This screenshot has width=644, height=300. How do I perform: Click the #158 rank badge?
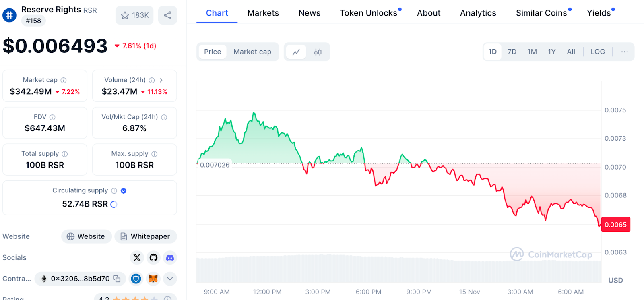pos(33,21)
